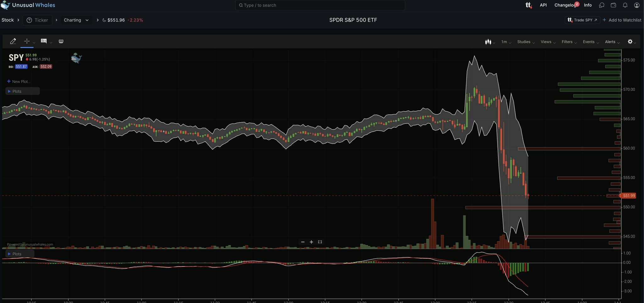Click the annotation comment tool icon

click(44, 41)
